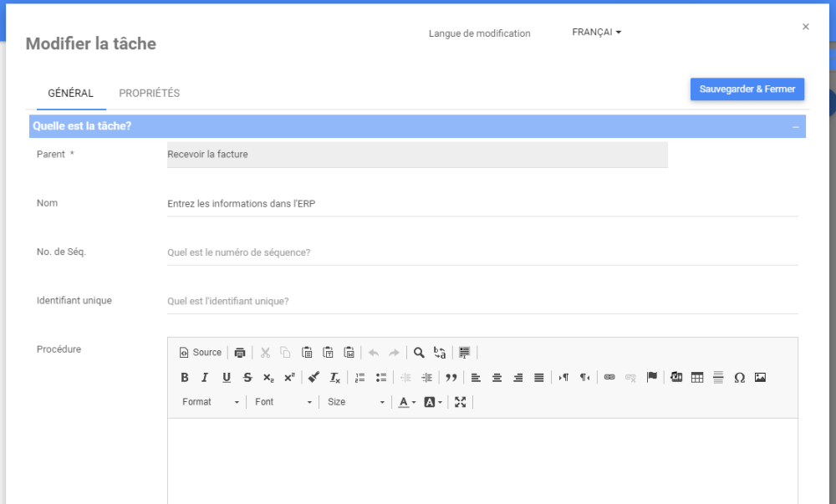Click the Decrease Indent icon
836x504 pixels.
coord(405,377)
